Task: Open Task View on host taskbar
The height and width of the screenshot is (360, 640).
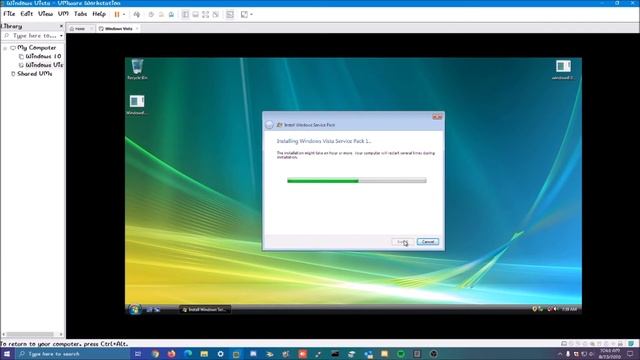Action: click(138, 354)
